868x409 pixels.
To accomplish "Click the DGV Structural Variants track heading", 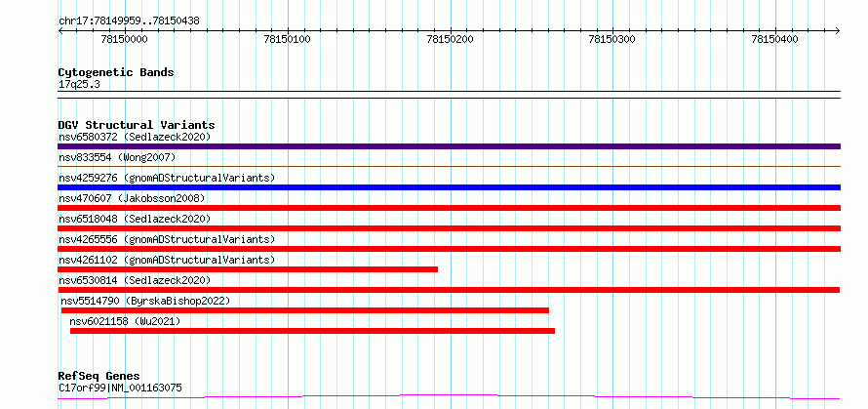I will (137, 125).
